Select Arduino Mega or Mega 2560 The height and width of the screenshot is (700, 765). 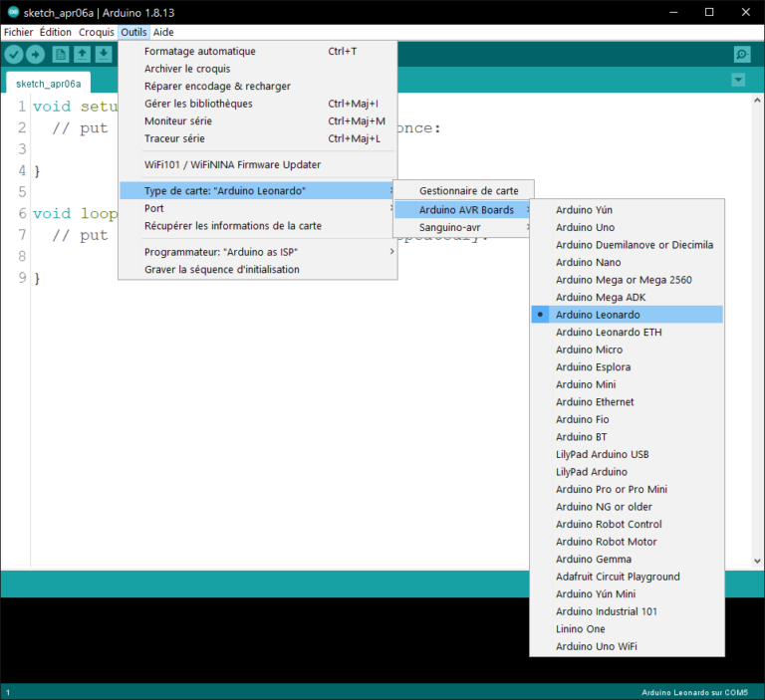click(624, 280)
